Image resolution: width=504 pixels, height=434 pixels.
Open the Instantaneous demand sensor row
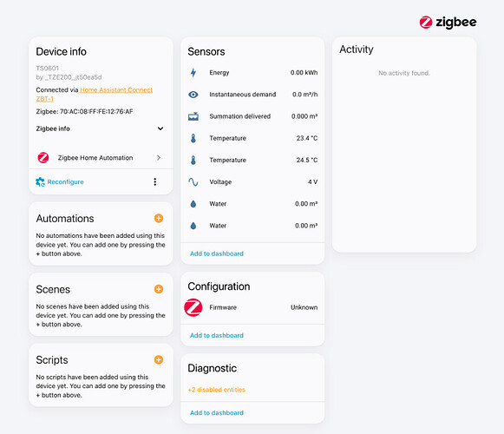tap(252, 95)
